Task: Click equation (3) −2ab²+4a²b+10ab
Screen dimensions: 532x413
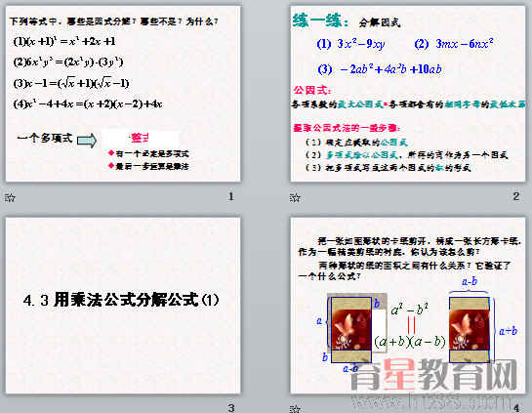Action: (380, 69)
